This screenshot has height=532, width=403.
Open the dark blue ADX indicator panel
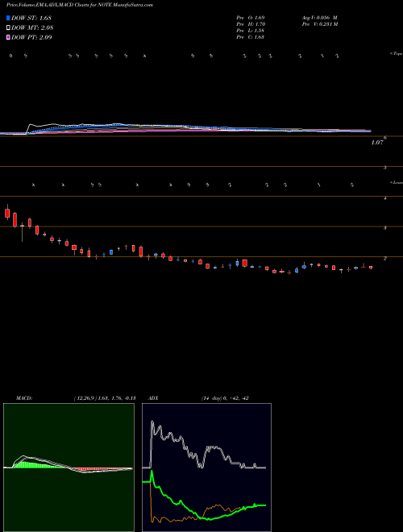pyautogui.click(x=206, y=468)
